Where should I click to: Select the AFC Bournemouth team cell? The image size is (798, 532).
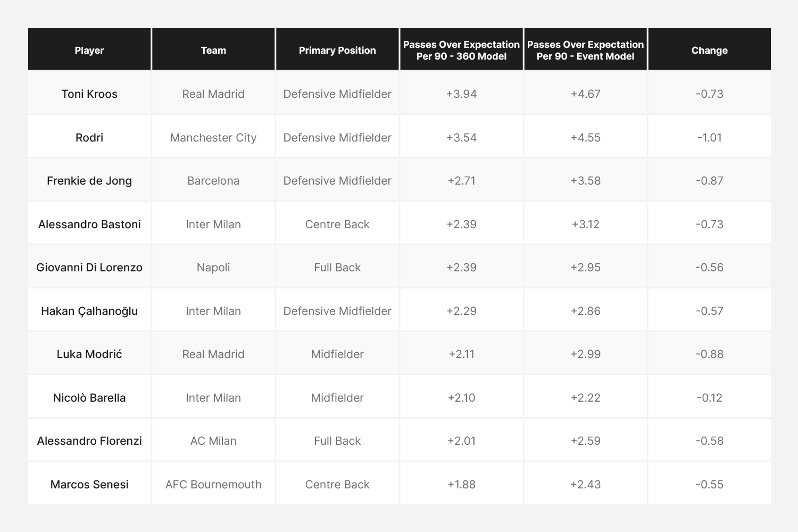213,485
